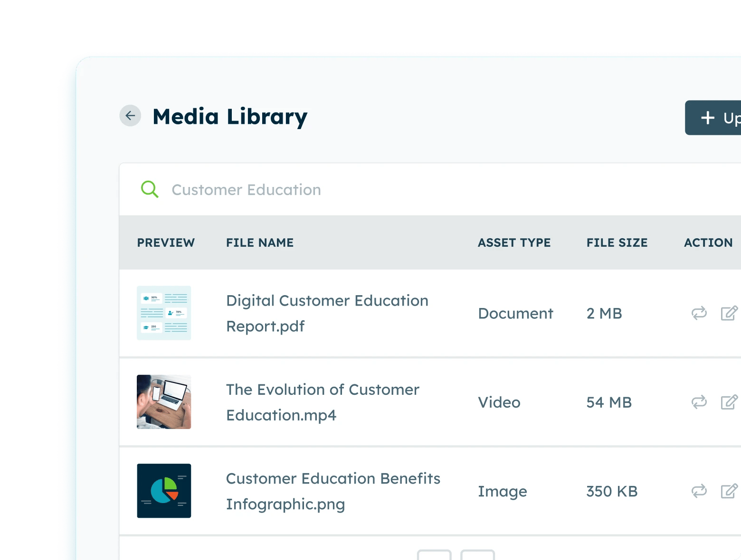The height and width of the screenshot is (560, 741).
Task: Open the Digital Customer Education Report.pdf file name
Action: coord(327,313)
